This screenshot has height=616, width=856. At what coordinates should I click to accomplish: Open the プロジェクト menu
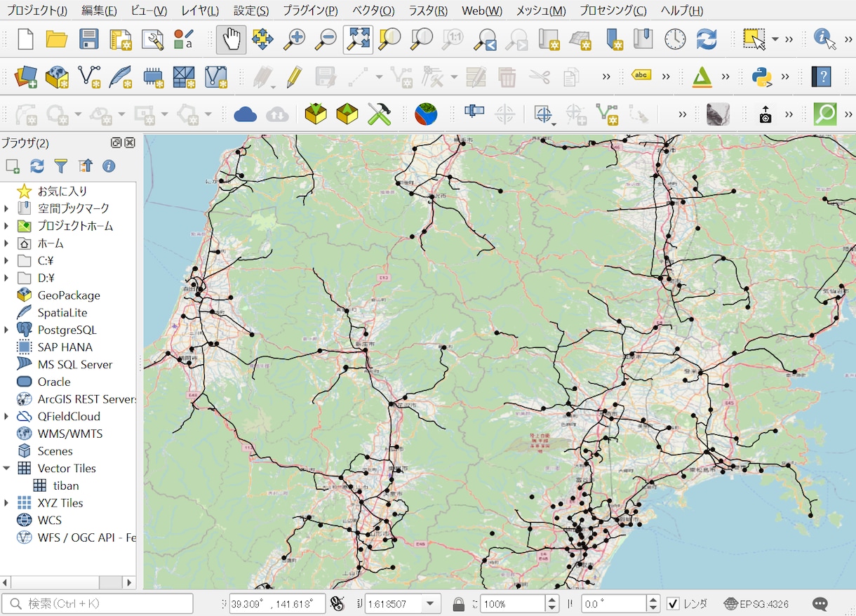point(37,11)
